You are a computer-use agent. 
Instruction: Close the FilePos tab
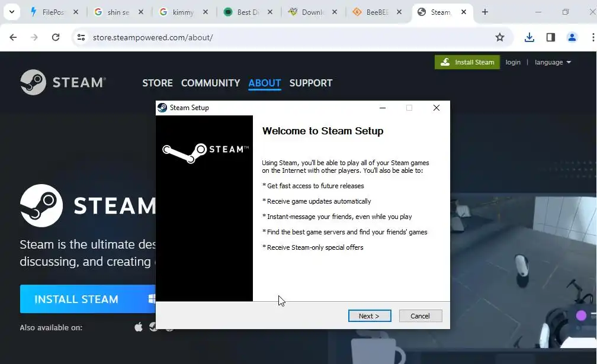(x=76, y=12)
